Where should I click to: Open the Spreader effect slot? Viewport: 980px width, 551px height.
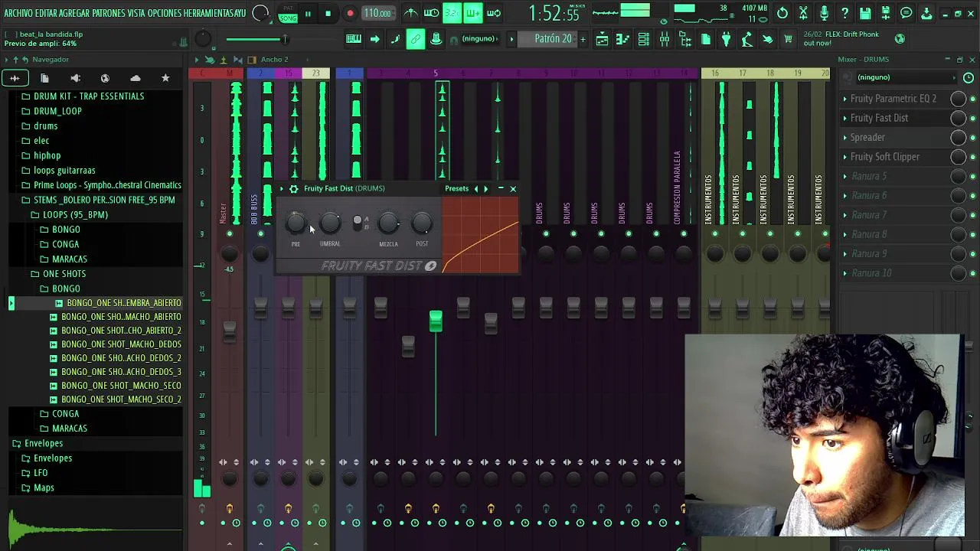[867, 138]
